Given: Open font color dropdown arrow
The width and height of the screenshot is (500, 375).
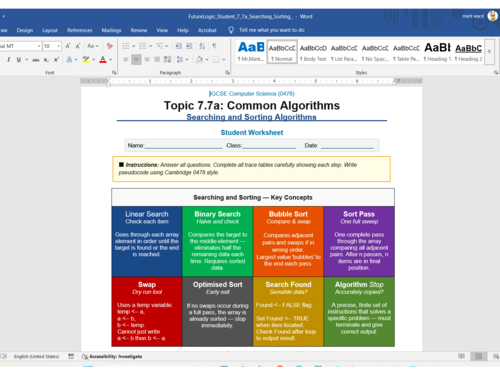Looking at the screenshot, I should (x=110, y=60).
